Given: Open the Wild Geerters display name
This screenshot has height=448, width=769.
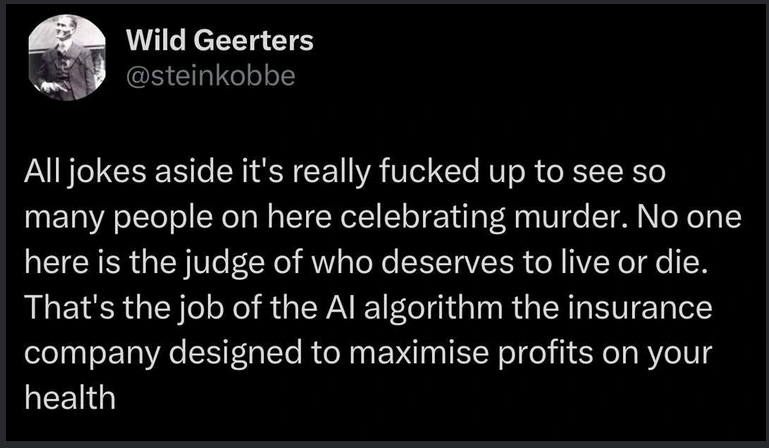Looking at the screenshot, I should (221, 41).
